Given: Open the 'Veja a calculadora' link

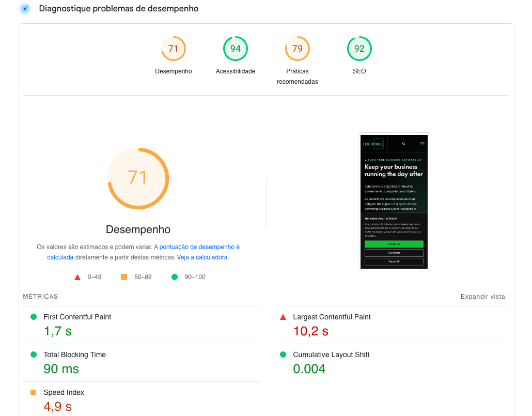Looking at the screenshot, I should (x=202, y=257).
